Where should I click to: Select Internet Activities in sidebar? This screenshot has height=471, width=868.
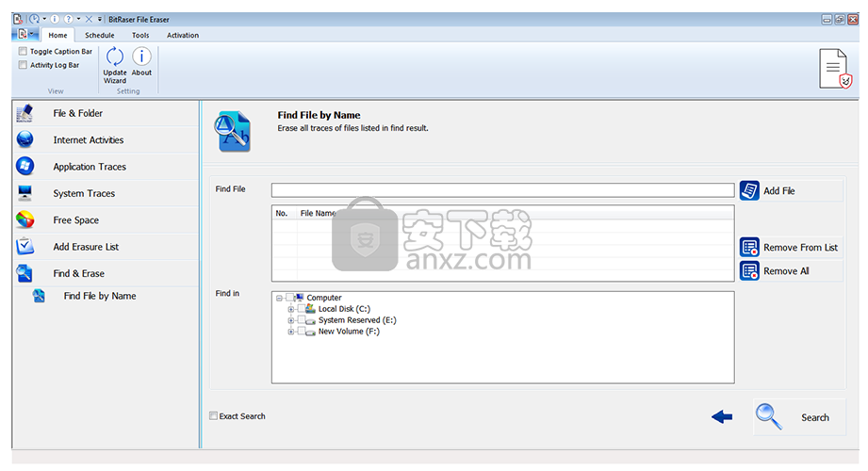coord(106,139)
